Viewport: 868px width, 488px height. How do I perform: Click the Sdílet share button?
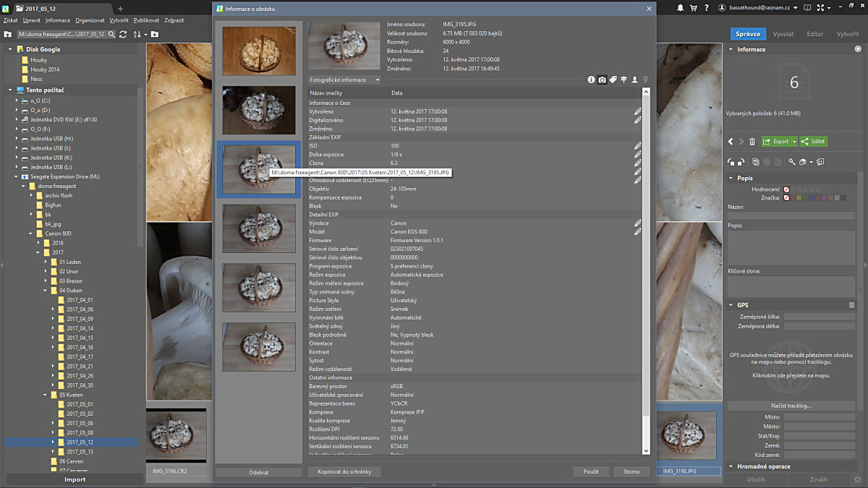click(x=814, y=142)
